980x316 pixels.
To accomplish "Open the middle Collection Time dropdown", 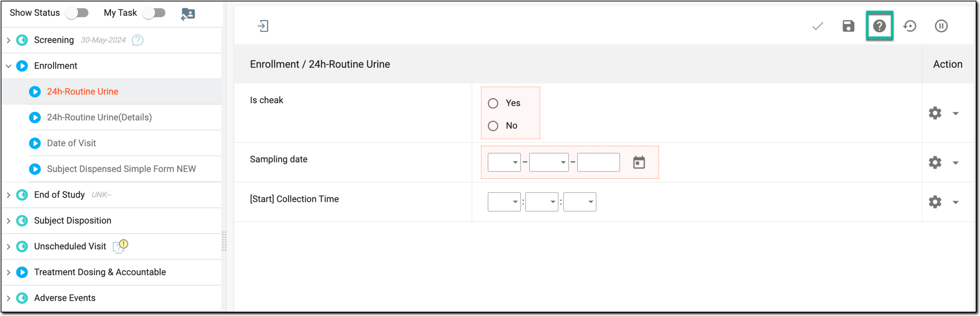I will 542,202.
